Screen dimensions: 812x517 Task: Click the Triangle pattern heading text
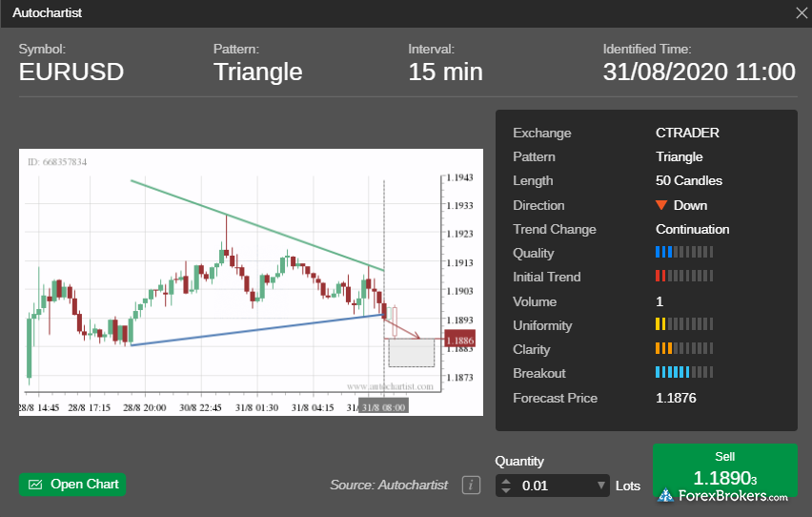tap(258, 72)
